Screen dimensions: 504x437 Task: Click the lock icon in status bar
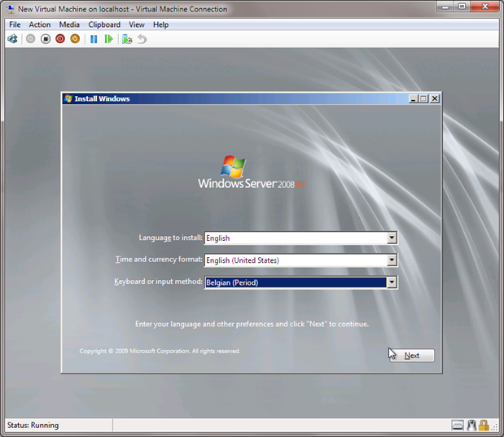pos(484,426)
